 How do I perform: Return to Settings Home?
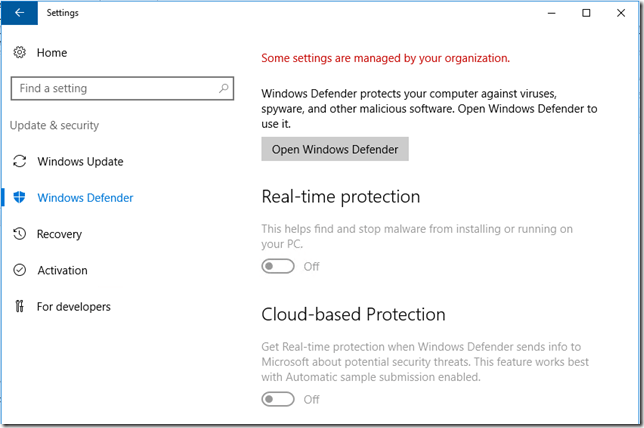[x=51, y=52]
